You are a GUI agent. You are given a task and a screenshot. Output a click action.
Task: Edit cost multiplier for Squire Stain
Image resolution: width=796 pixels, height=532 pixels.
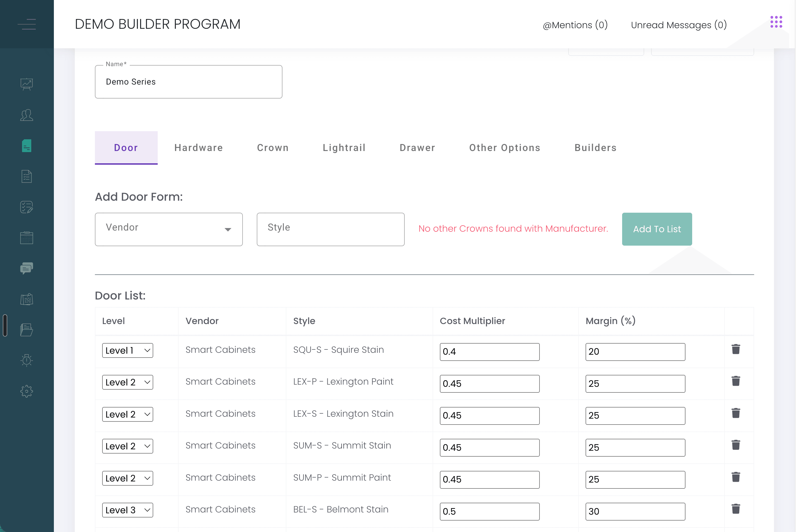pyautogui.click(x=490, y=352)
